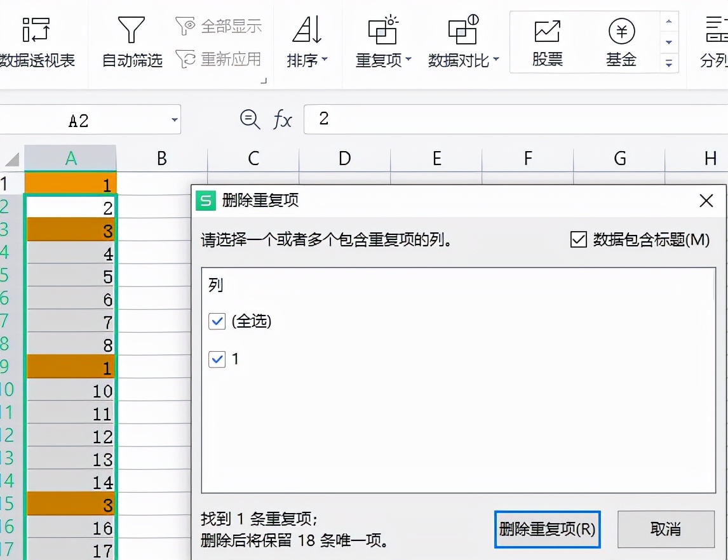The height and width of the screenshot is (560, 728).
Task: Click the select-all corner triangle
Action: (12, 159)
